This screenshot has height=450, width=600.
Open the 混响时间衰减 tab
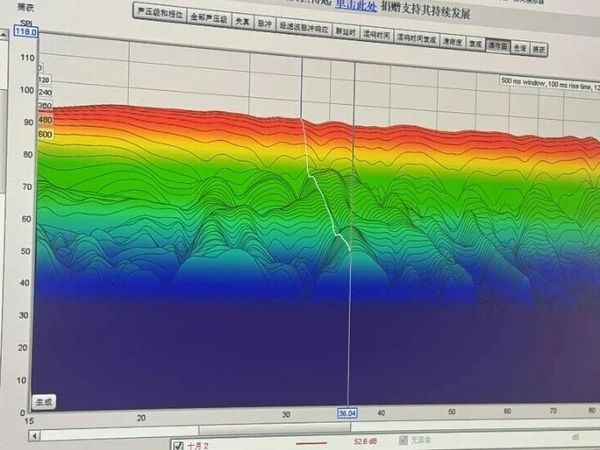click(416, 38)
